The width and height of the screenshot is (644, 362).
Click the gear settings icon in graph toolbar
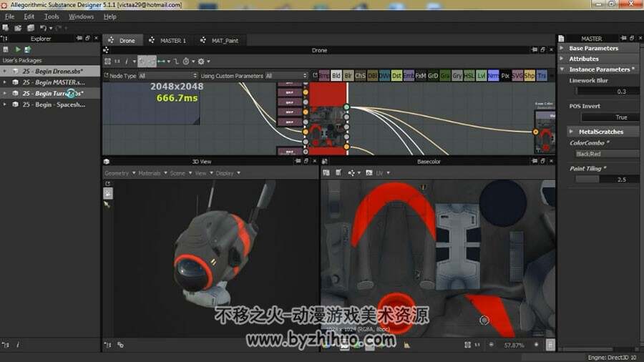(x=201, y=61)
